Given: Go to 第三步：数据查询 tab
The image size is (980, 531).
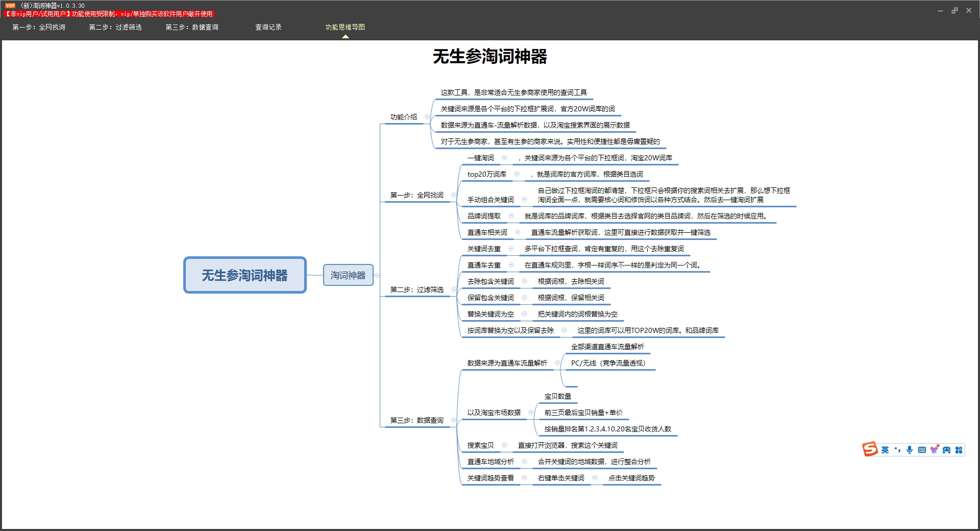Looking at the screenshot, I should click(192, 27).
